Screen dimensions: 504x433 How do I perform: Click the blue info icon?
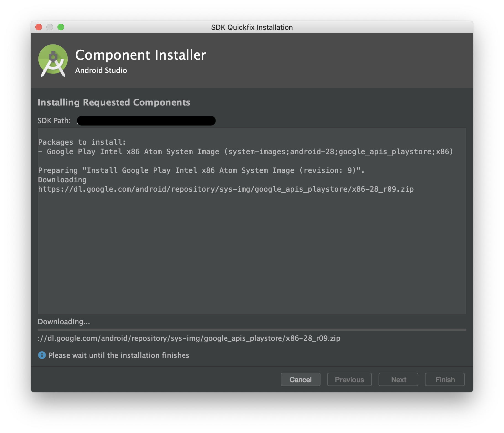[42, 355]
